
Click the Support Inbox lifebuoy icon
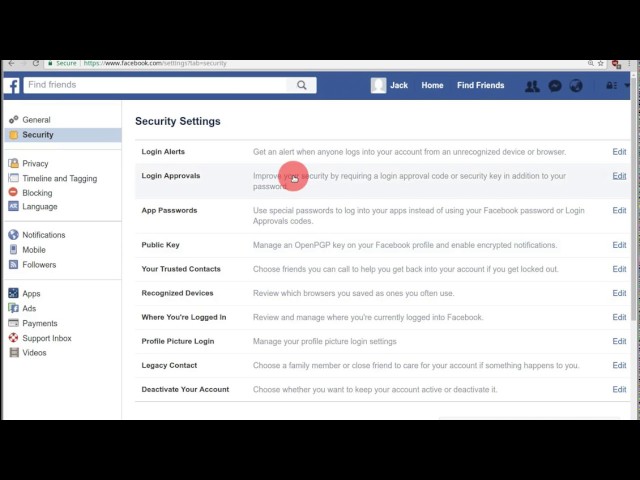click(13, 338)
